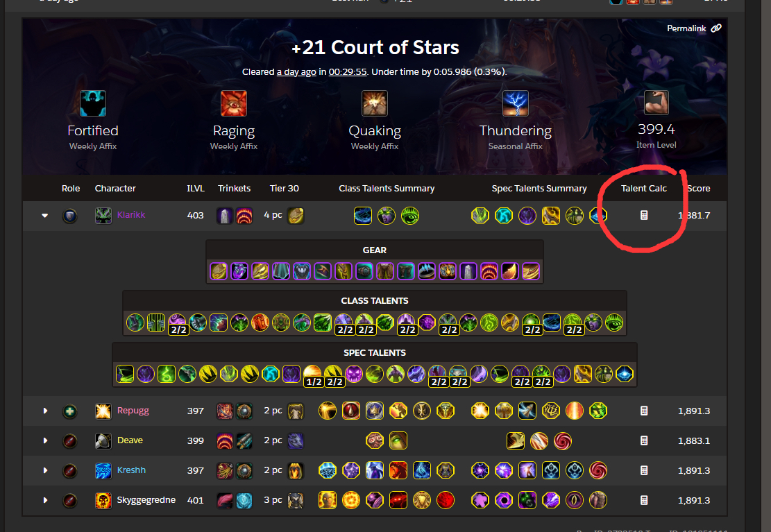Expand Repugg's character details

45,411
